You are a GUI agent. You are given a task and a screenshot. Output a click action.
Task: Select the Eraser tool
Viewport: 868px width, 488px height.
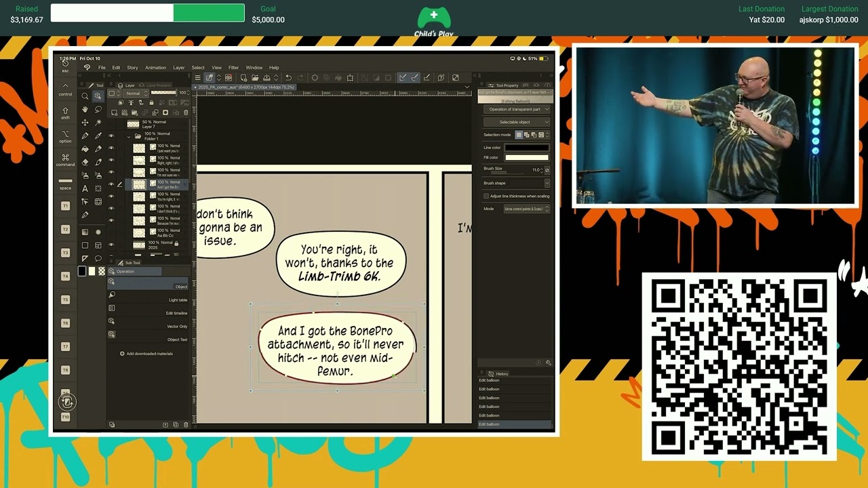tap(85, 162)
